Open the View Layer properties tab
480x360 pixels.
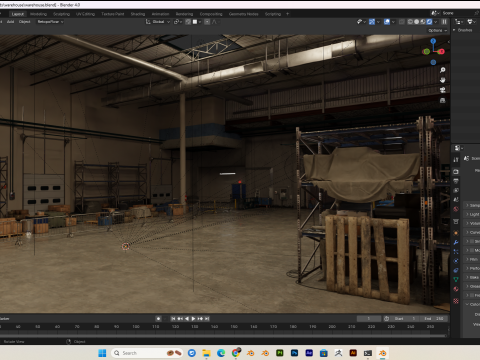(x=456, y=190)
